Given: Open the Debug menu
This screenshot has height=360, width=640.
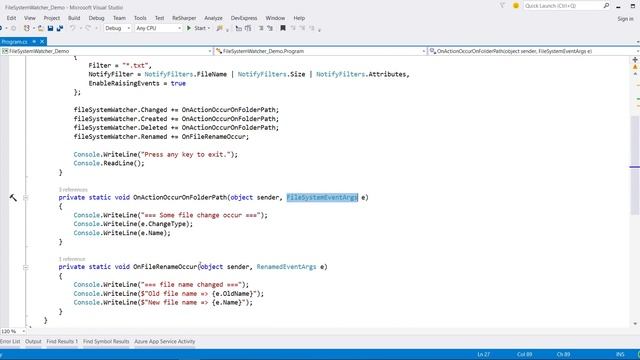Looking at the screenshot, I should pyautogui.click(x=96, y=18).
